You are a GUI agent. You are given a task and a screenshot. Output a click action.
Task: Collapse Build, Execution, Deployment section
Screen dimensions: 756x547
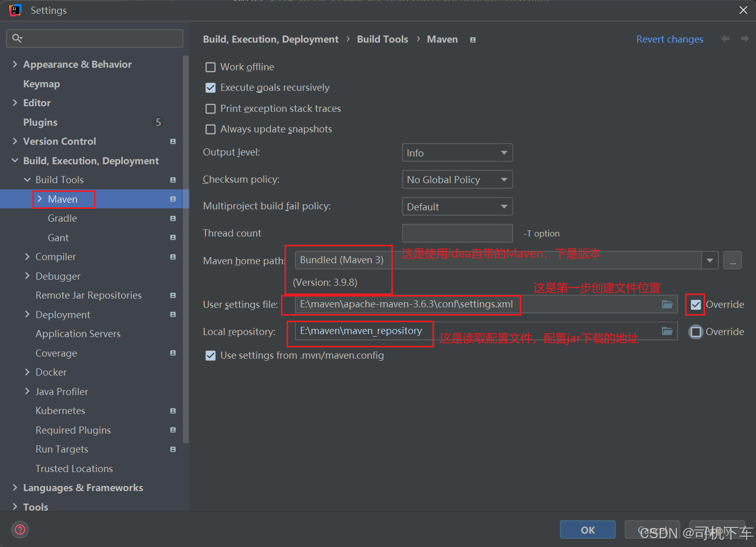[x=15, y=161]
